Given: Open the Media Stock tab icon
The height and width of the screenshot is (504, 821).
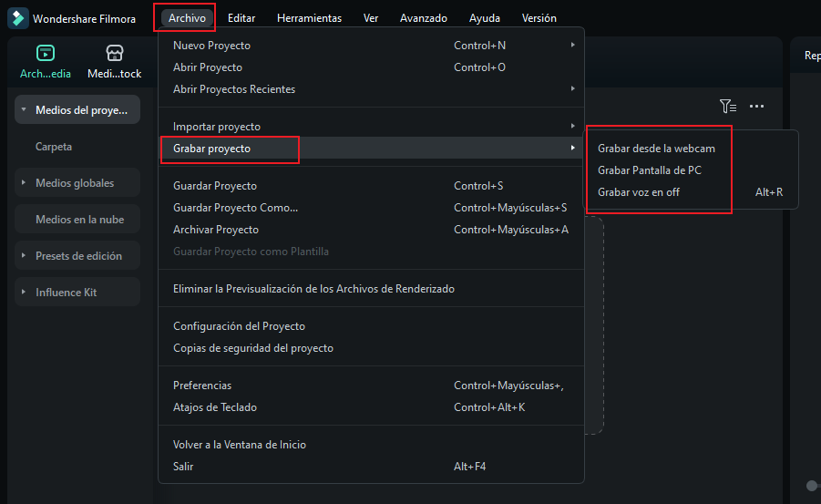Looking at the screenshot, I should click(114, 53).
